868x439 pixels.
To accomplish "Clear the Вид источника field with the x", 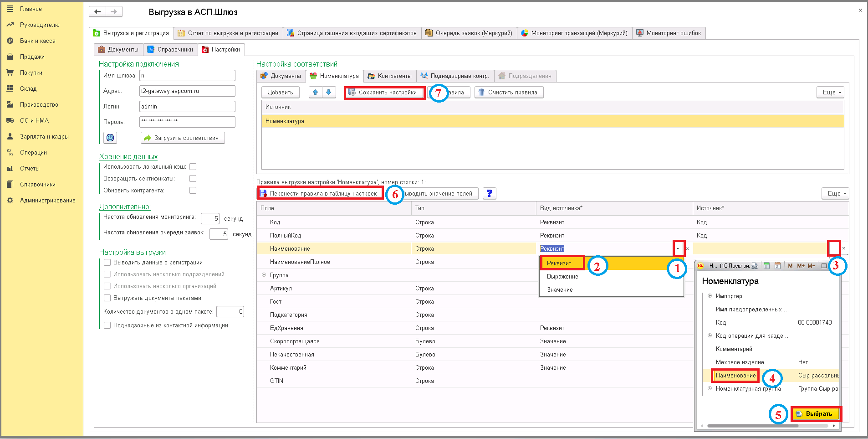I will (687, 248).
